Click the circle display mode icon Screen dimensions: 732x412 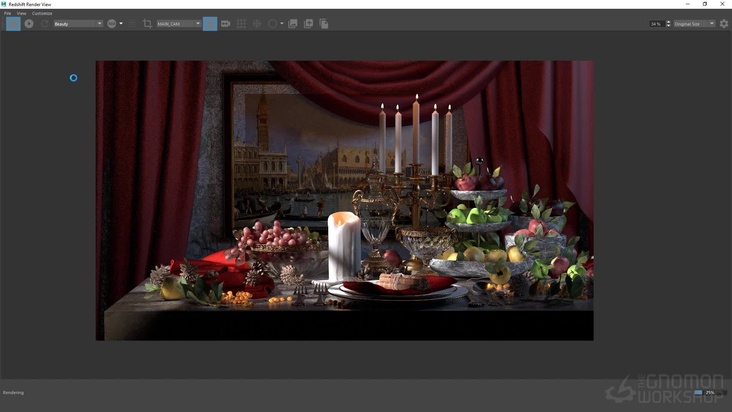click(272, 23)
